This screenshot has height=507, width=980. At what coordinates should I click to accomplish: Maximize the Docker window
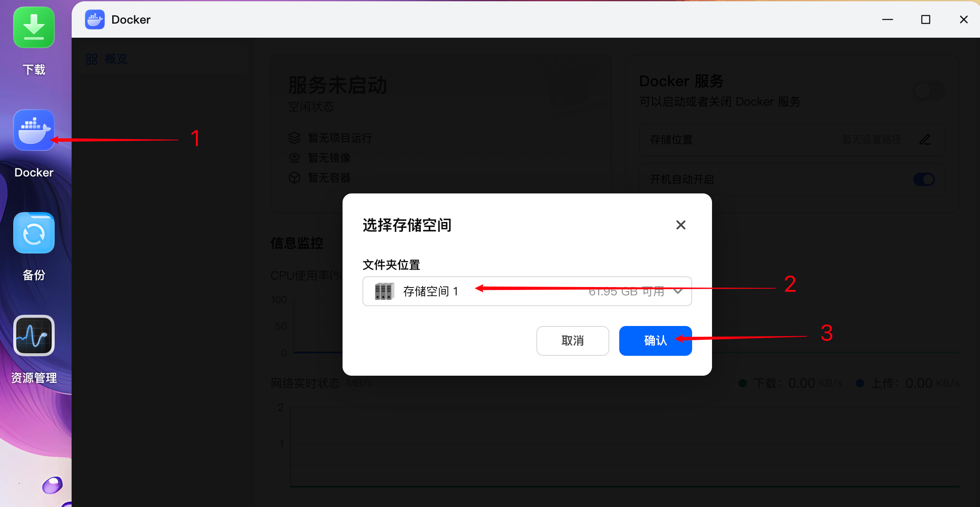click(926, 19)
